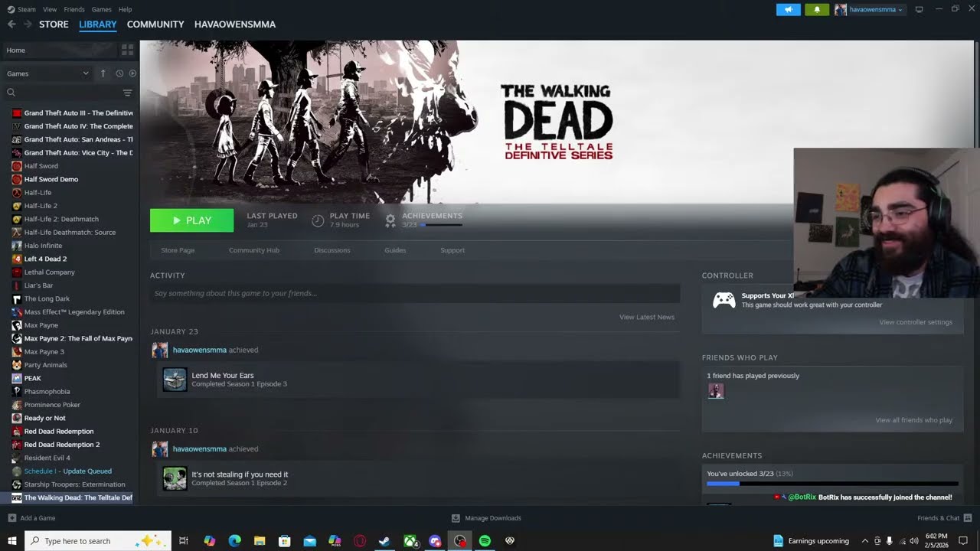Viewport: 980px width, 551px height.
Task: Open the LIBRARY tab
Action: pyautogui.click(x=98, y=24)
